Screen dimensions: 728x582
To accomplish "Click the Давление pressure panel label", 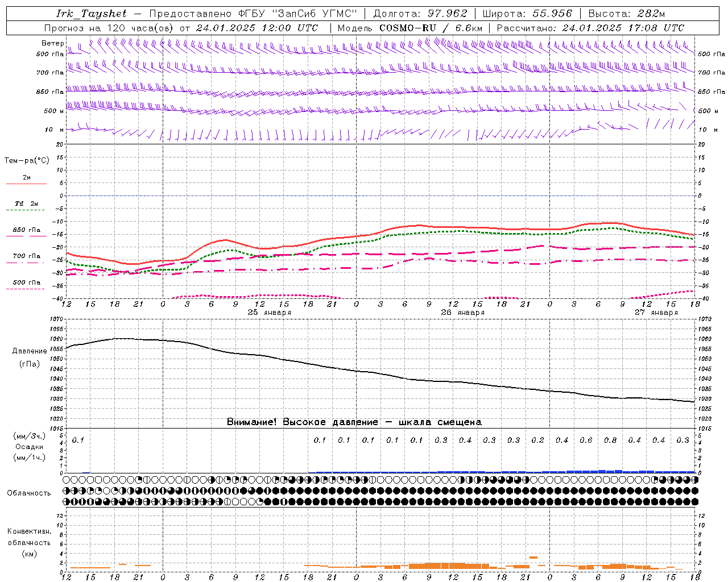I will [29, 351].
